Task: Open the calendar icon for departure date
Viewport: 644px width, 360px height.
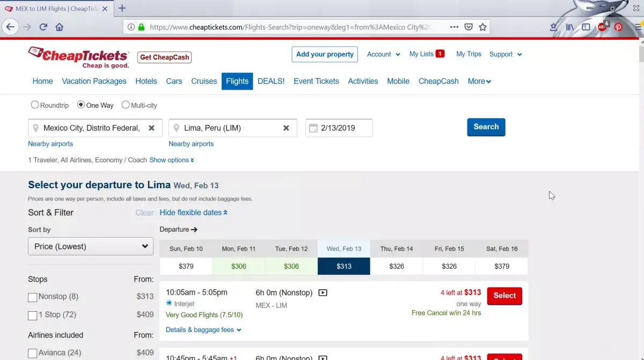Action: click(x=313, y=128)
